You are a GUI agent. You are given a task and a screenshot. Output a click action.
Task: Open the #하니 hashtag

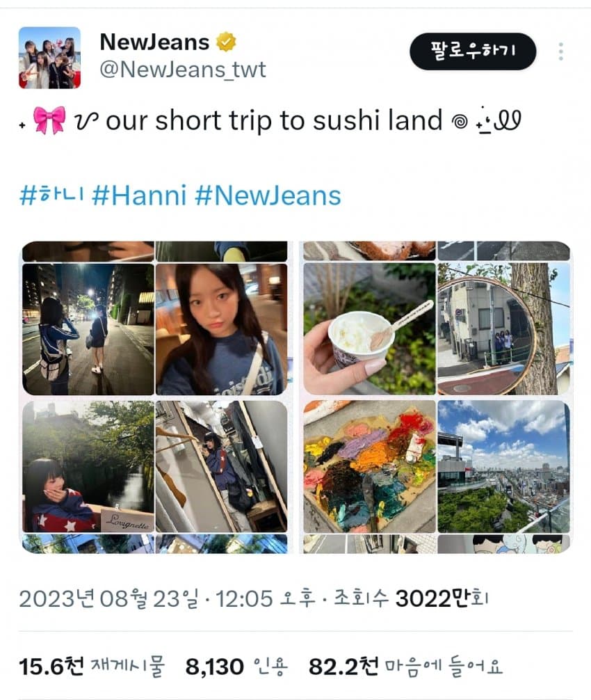(x=51, y=196)
